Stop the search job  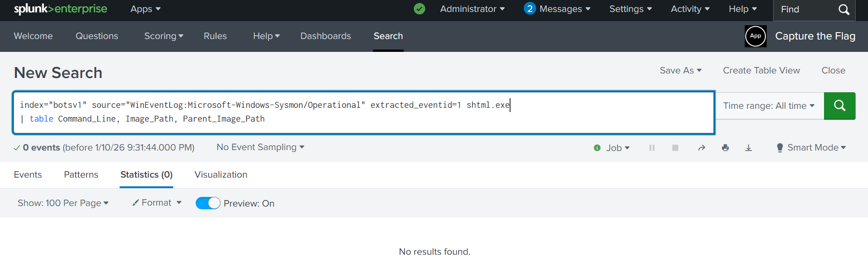click(675, 148)
